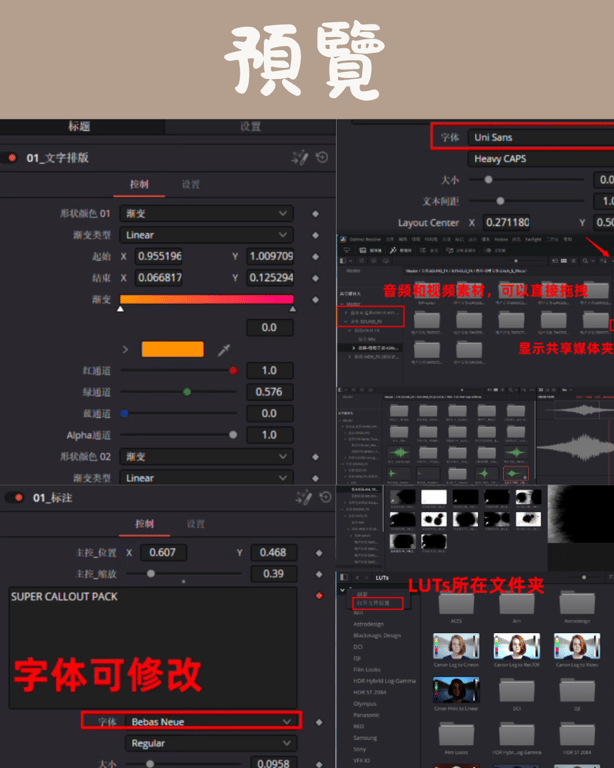Add keyframe for 形状颜色 01
The height and width of the screenshot is (768, 614).
coord(315,214)
